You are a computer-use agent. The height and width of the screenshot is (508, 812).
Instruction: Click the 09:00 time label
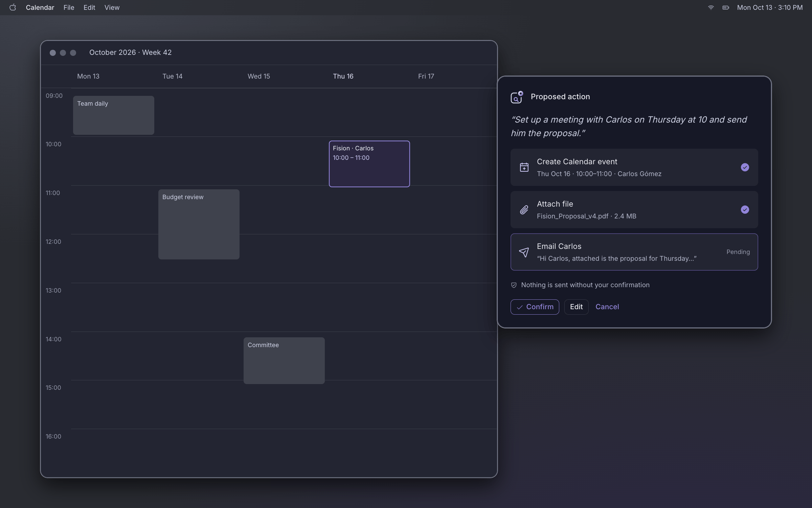pyautogui.click(x=54, y=96)
